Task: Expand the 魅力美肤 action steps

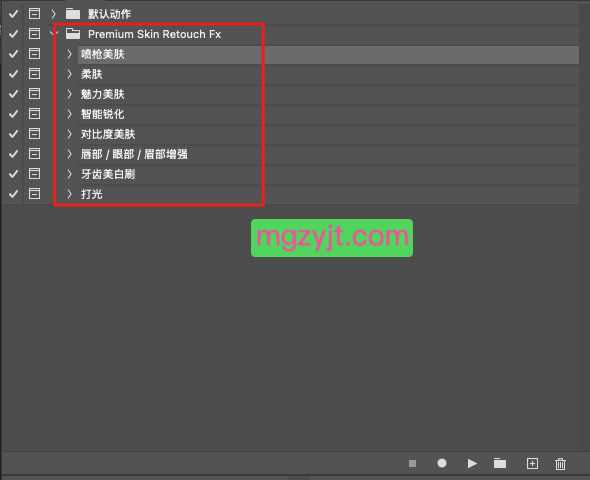Action: (69, 94)
